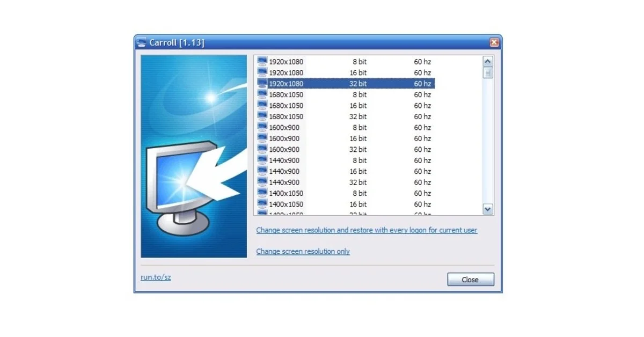Click monitor icon for 1920x1080 16 bit
Viewport: 644px width, 337px height.
(x=262, y=72)
